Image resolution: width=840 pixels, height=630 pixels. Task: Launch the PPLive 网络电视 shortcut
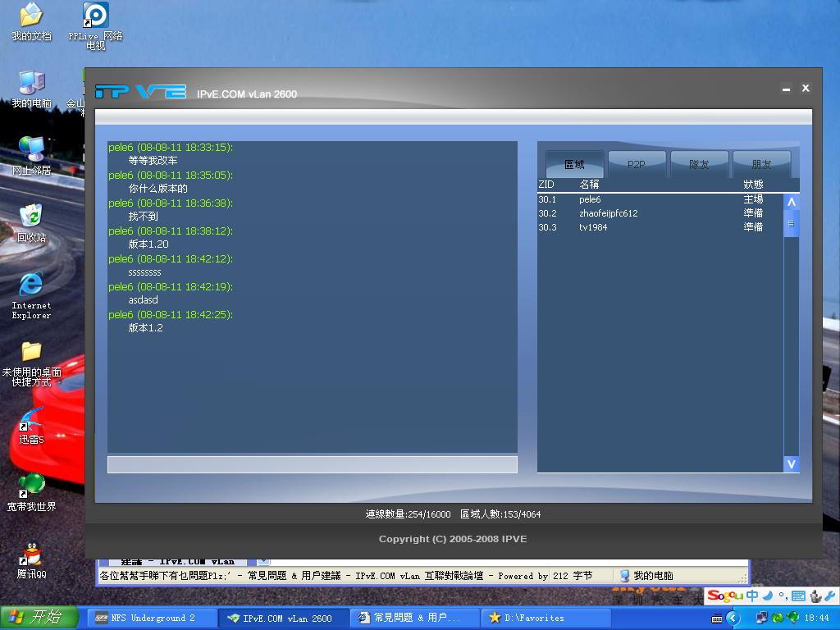[x=95, y=16]
